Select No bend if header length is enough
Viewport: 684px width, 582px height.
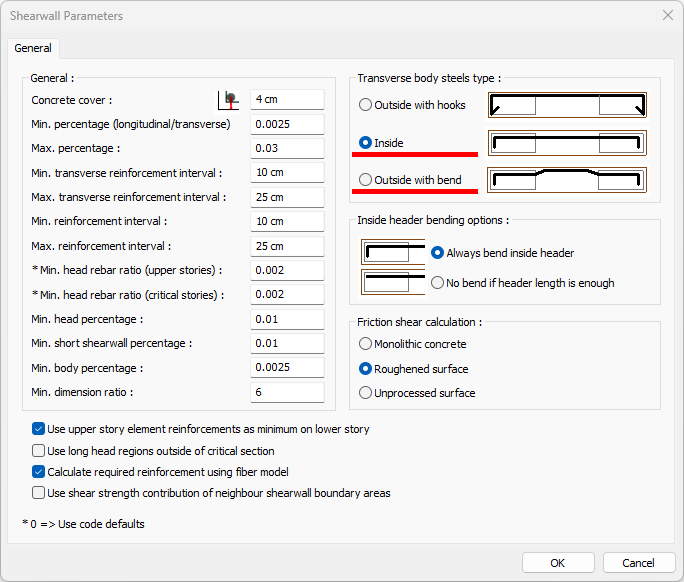tap(437, 283)
